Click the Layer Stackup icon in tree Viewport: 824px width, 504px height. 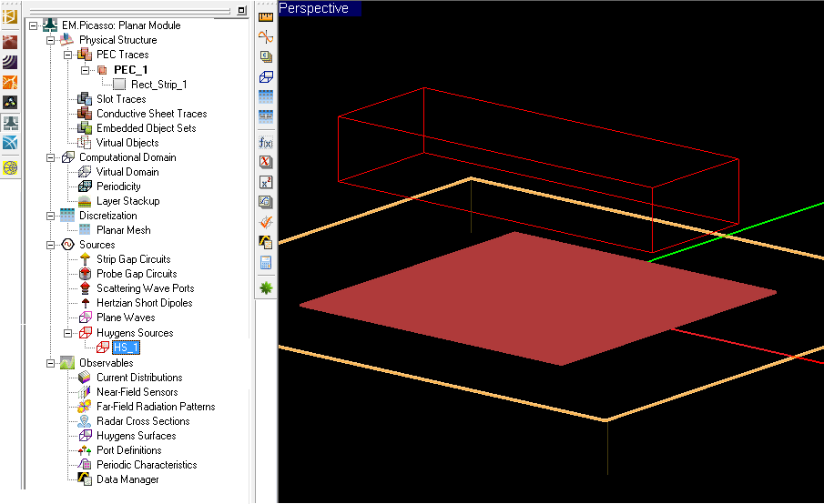pos(85,201)
